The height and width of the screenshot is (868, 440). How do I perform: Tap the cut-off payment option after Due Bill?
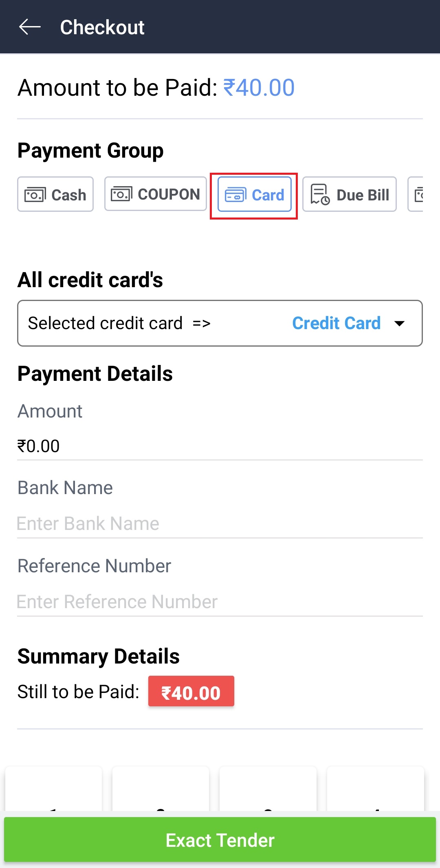tap(416, 194)
